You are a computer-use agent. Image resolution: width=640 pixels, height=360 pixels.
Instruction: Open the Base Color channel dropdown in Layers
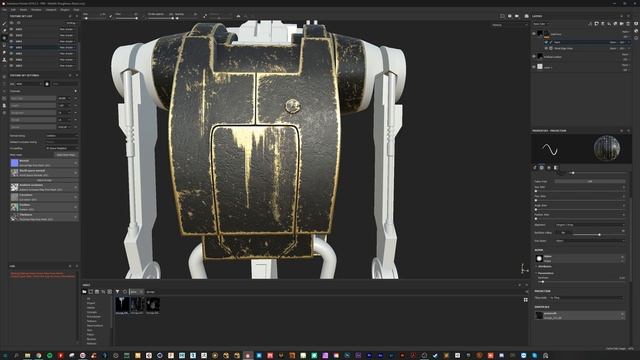point(541,24)
